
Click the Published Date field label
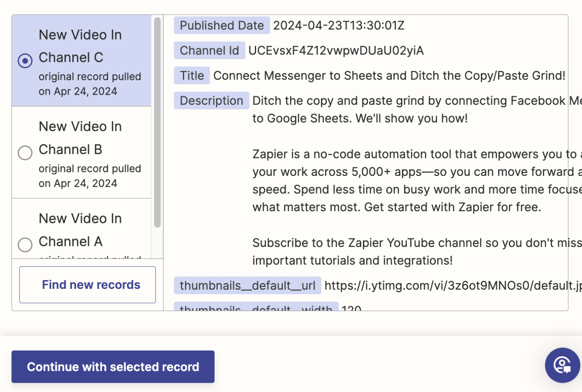point(222,25)
